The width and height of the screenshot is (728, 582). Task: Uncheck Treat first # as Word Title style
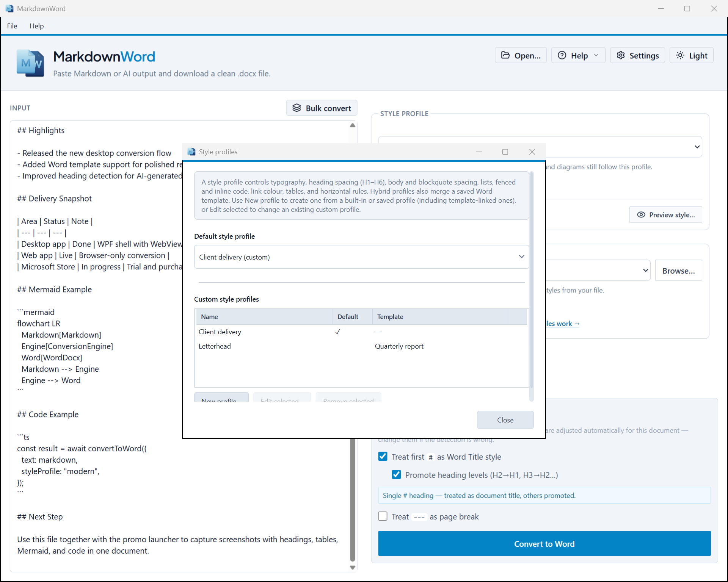coord(383,457)
